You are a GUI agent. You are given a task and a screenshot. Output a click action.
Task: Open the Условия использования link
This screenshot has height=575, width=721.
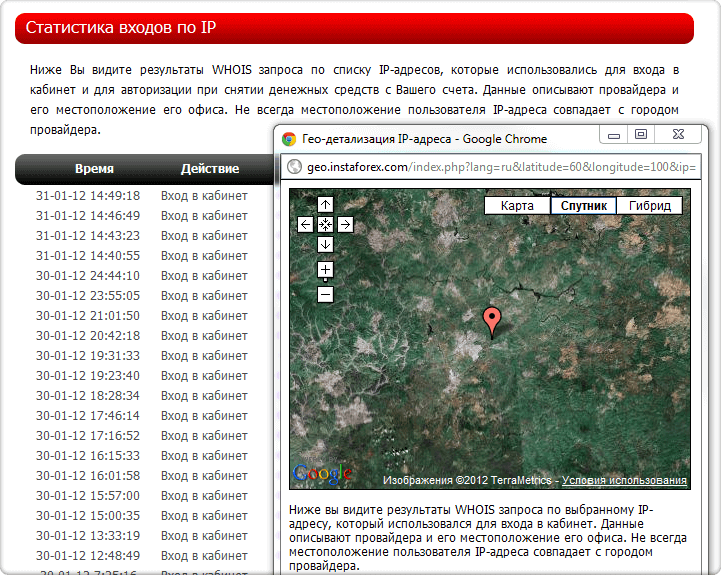[624, 480]
